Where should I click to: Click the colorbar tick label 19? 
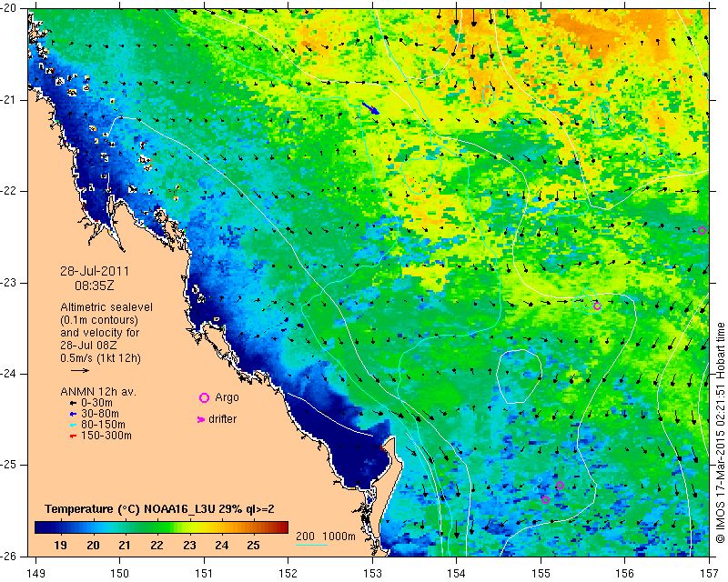(60, 546)
